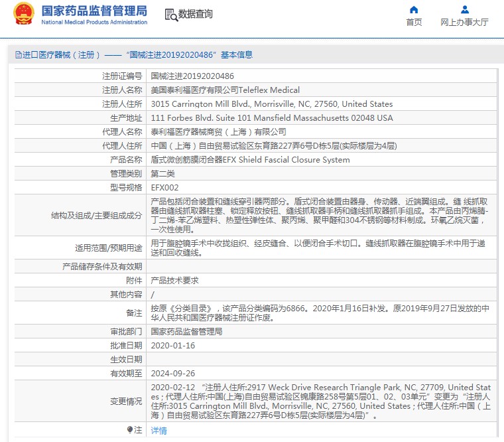
Task: Click the 代理人名称 label
Action: pos(122,132)
